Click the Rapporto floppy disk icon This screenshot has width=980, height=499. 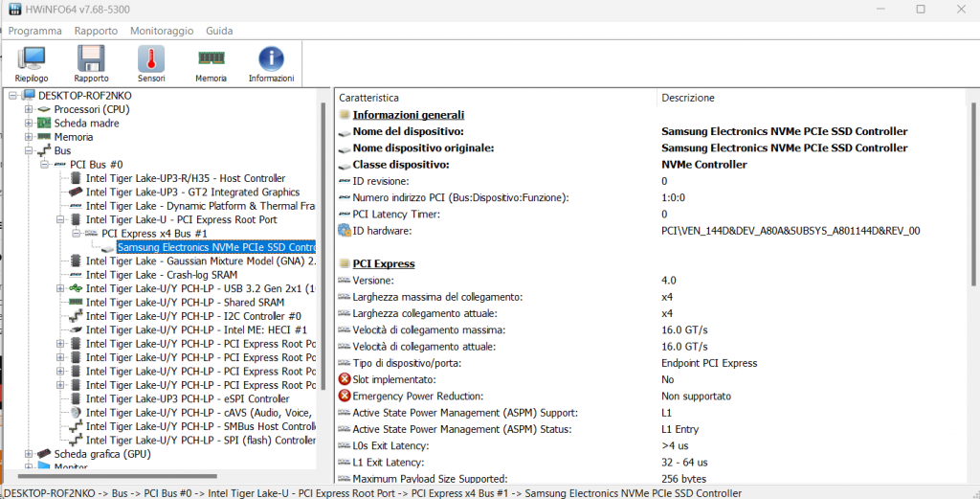(x=91, y=63)
